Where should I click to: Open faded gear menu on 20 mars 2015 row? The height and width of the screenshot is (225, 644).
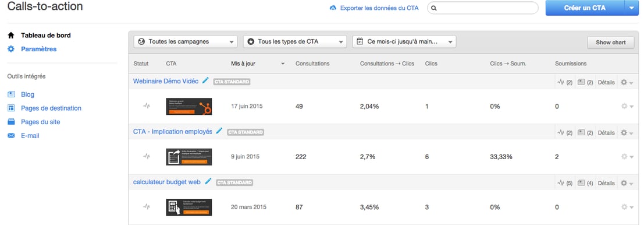pos(627,207)
